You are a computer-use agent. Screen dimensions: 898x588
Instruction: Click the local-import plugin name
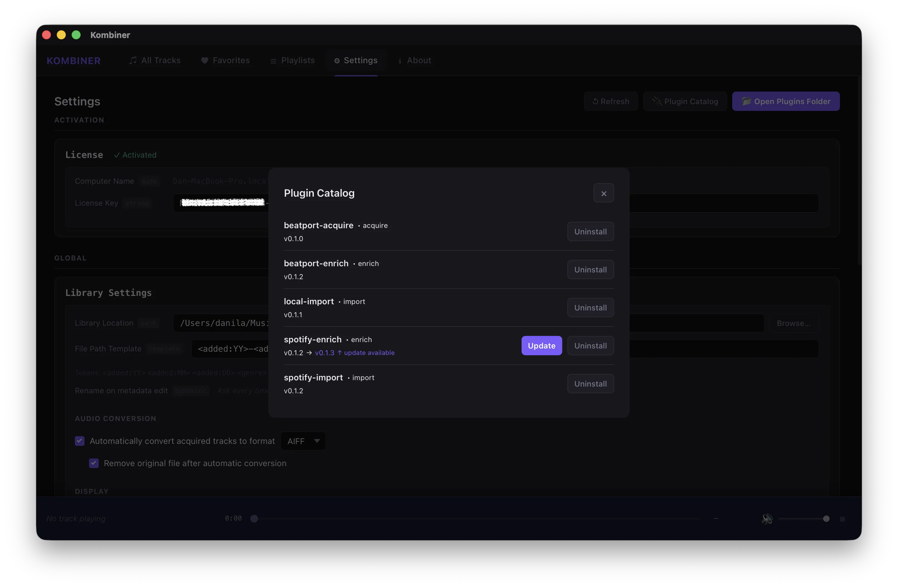click(309, 301)
